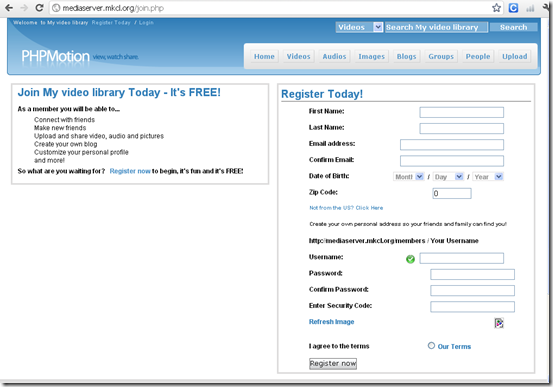This screenshot has height=387, width=553.
Task: Open the Groups navigation tab
Action: (441, 56)
